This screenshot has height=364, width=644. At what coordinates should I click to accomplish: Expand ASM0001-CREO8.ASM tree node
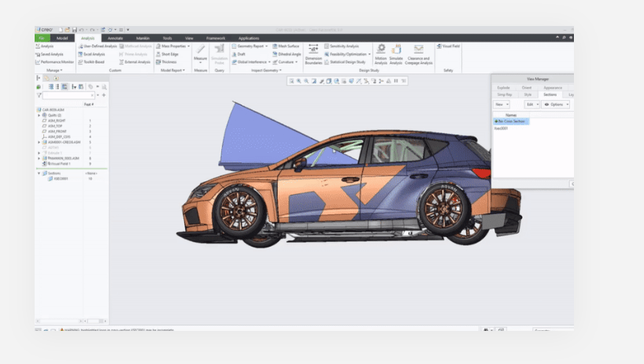click(x=39, y=142)
